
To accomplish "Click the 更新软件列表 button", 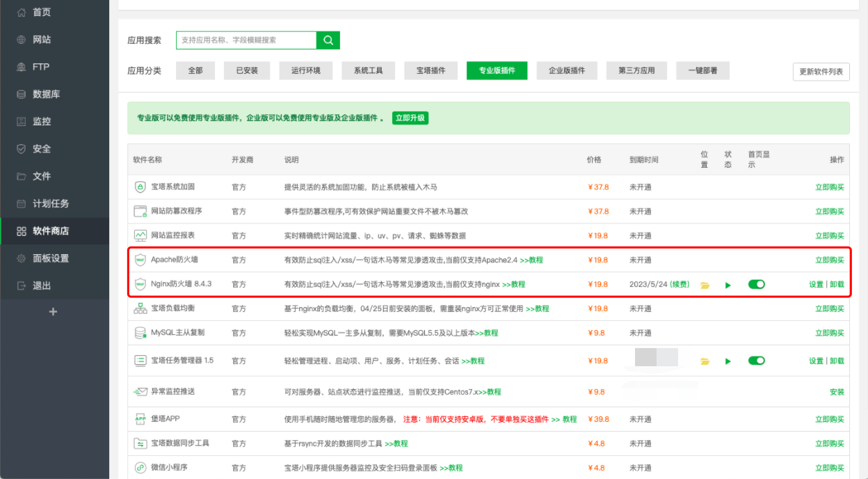I will pyautogui.click(x=821, y=72).
